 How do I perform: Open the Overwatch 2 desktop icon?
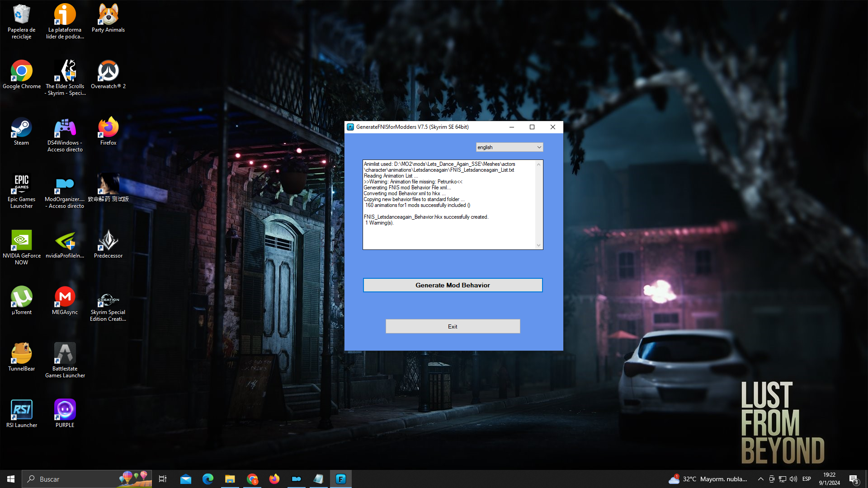click(x=108, y=75)
